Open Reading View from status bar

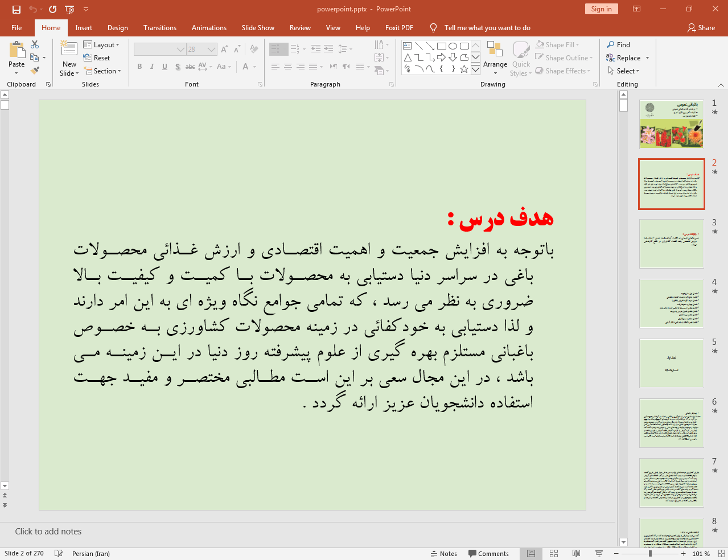click(x=576, y=553)
